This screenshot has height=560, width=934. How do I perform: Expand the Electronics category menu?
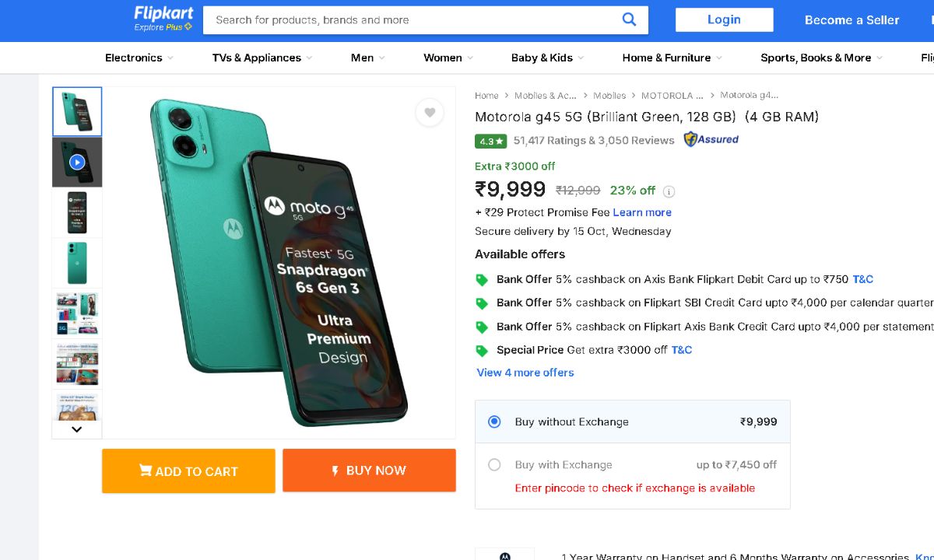(139, 58)
